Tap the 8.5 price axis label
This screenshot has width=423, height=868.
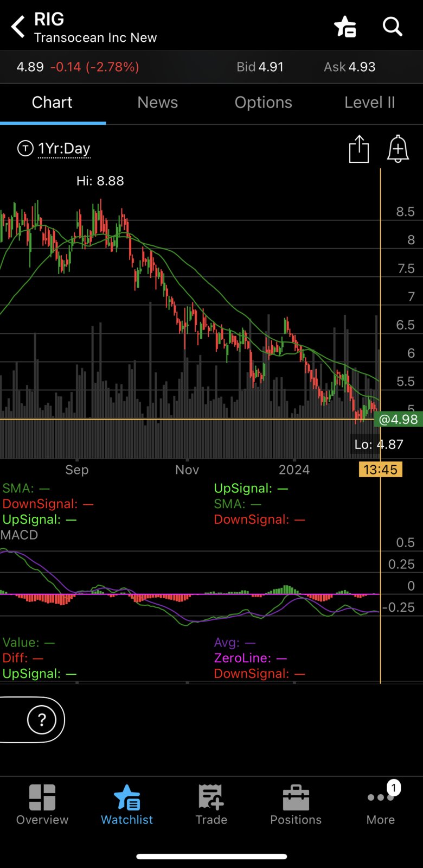(405, 212)
